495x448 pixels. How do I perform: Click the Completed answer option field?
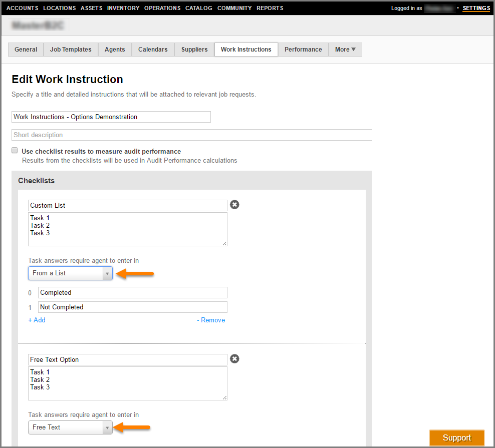pos(132,293)
